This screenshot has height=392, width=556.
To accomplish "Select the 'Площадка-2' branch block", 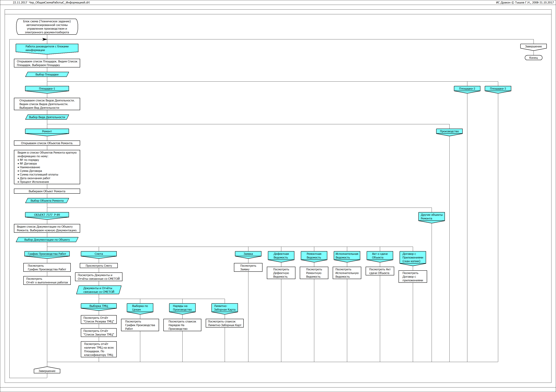I will (x=467, y=89).
